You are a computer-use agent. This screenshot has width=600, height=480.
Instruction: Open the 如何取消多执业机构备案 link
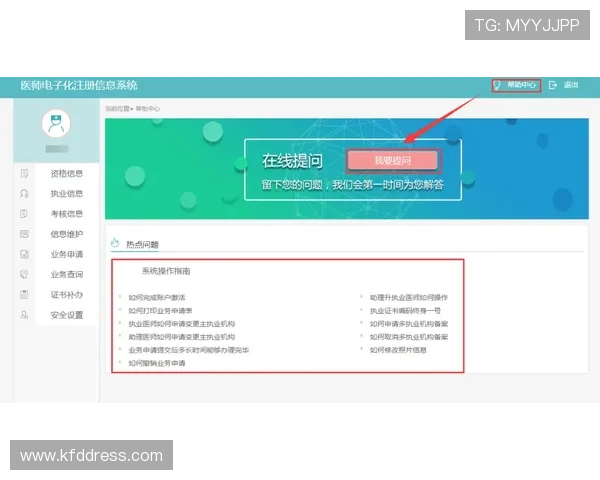[409, 337]
